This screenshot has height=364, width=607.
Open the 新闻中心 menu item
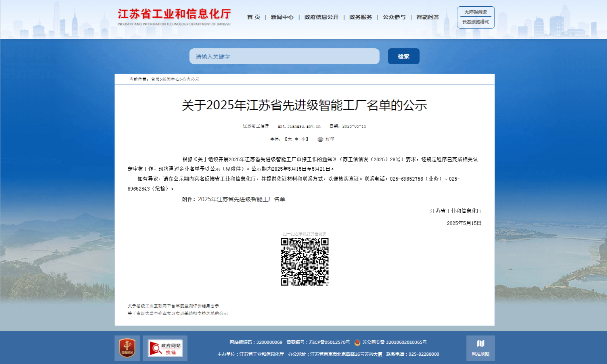pos(281,17)
